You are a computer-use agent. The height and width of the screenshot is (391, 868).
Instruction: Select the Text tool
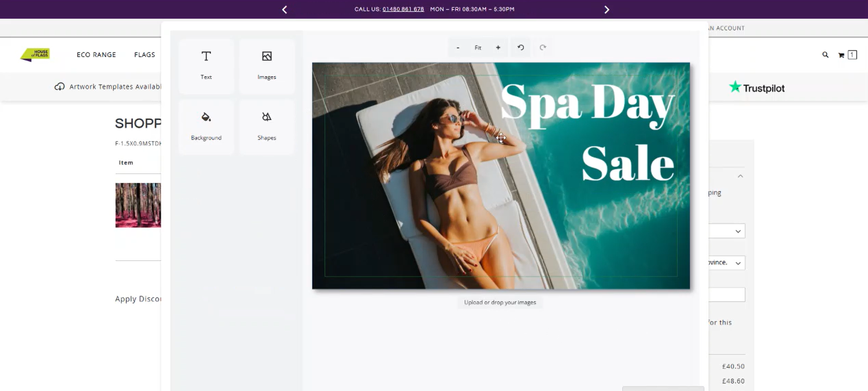pos(206,65)
